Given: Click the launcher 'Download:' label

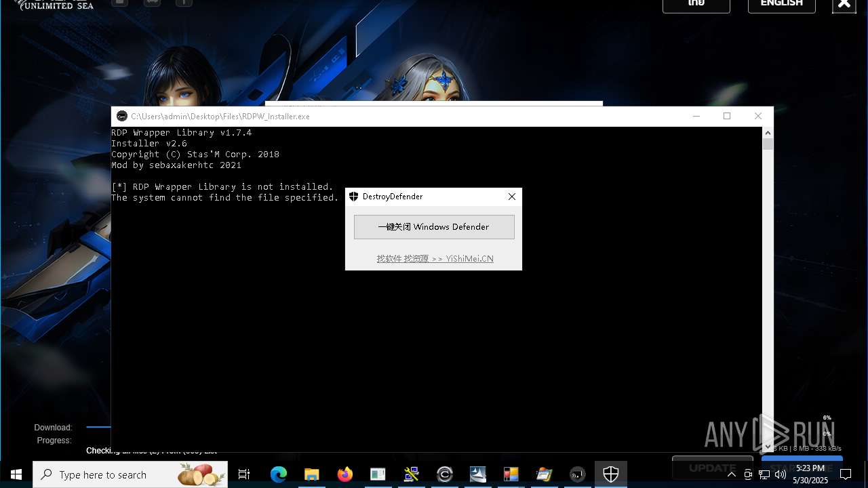Looking at the screenshot, I should click(x=53, y=428).
